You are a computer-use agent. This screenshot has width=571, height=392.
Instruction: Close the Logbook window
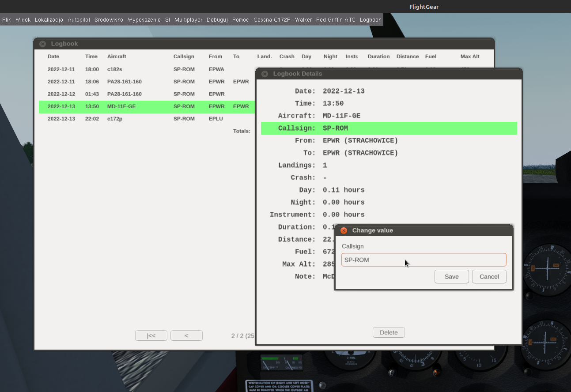(x=42, y=44)
